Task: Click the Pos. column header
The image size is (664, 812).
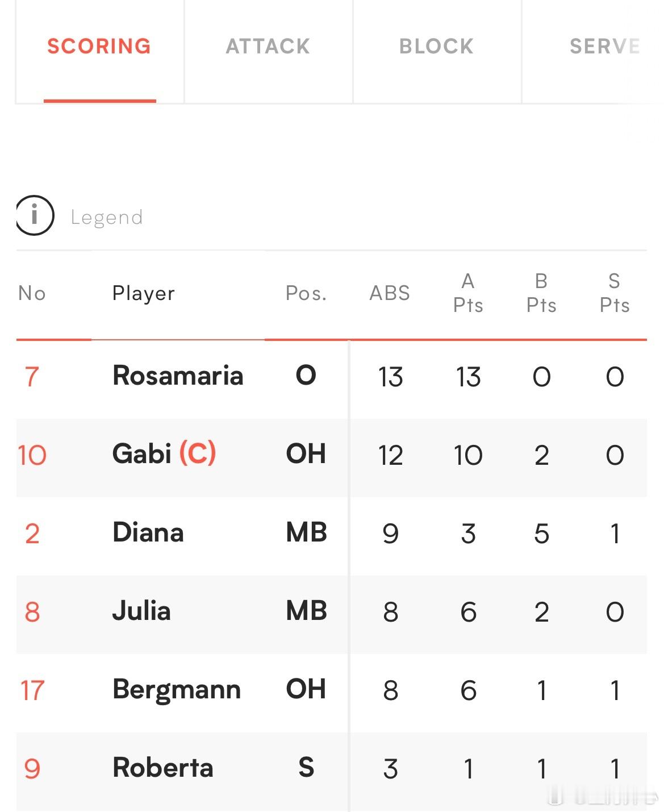Action: pyautogui.click(x=306, y=293)
